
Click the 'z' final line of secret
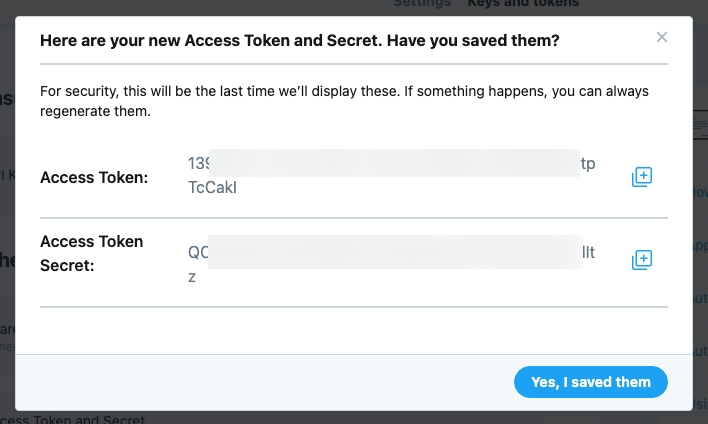pyautogui.click(x=192, y=275)
